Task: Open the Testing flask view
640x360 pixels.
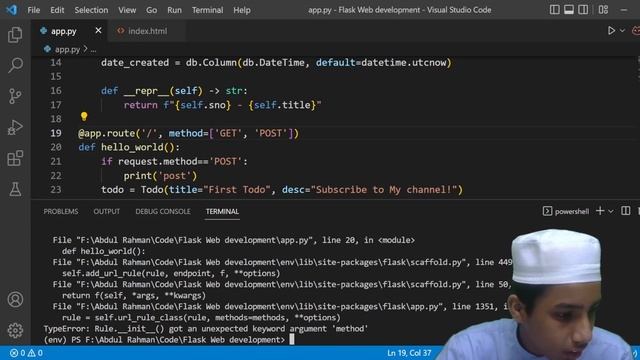Action: click(15, 189)
